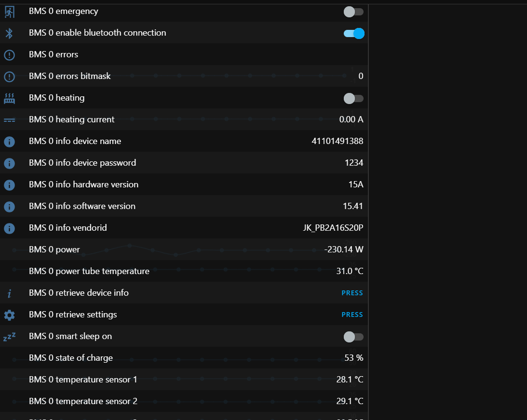Click PRESS for retrieve settings
This screenshot has width=527, height=420.
tap(352, 315)
